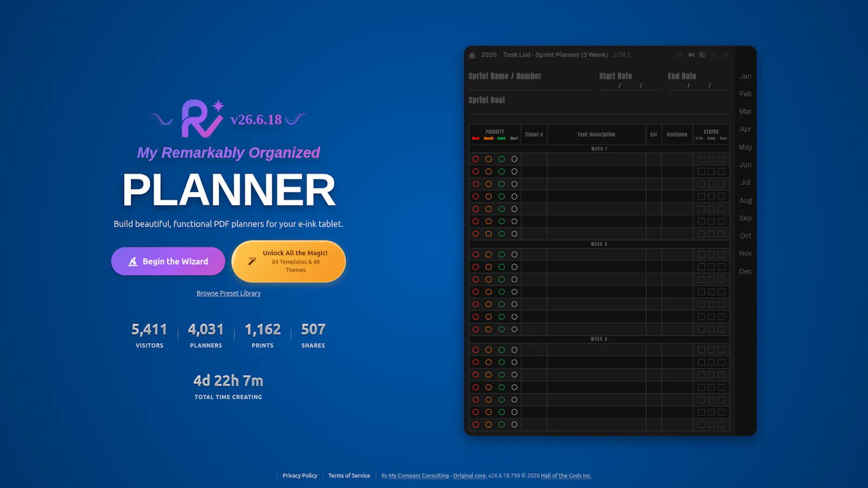Viewport: 868px width, 488px height.
Task: Open the Nov month tab
Action: point(745,253)
